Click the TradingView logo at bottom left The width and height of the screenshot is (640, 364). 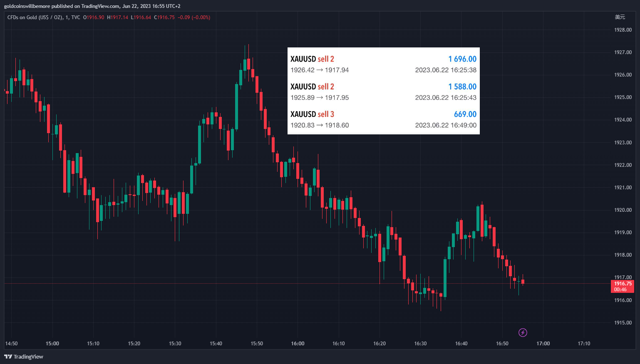pyautogui.click(x=24, y=357)
